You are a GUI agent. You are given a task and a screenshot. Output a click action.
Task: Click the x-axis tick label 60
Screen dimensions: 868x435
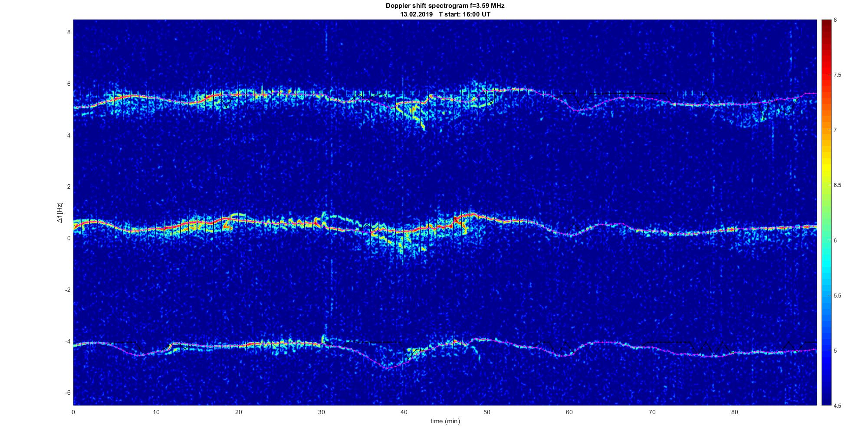569,412
